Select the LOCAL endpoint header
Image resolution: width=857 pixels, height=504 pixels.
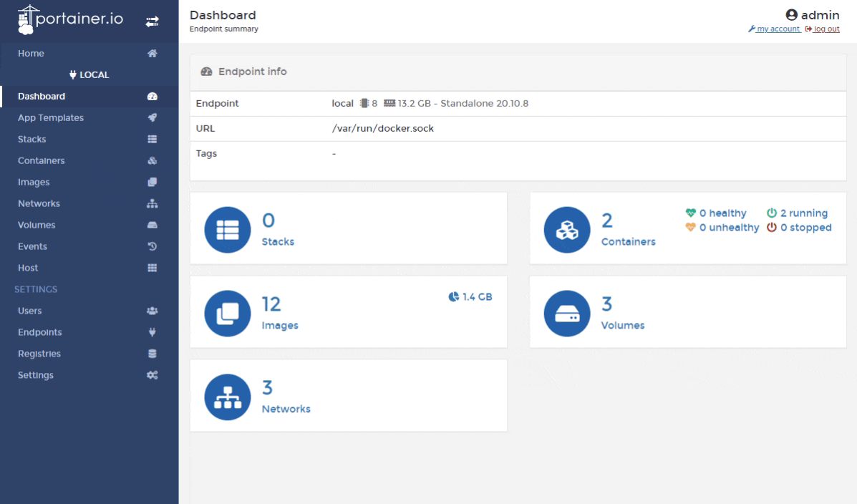[89, 75]
